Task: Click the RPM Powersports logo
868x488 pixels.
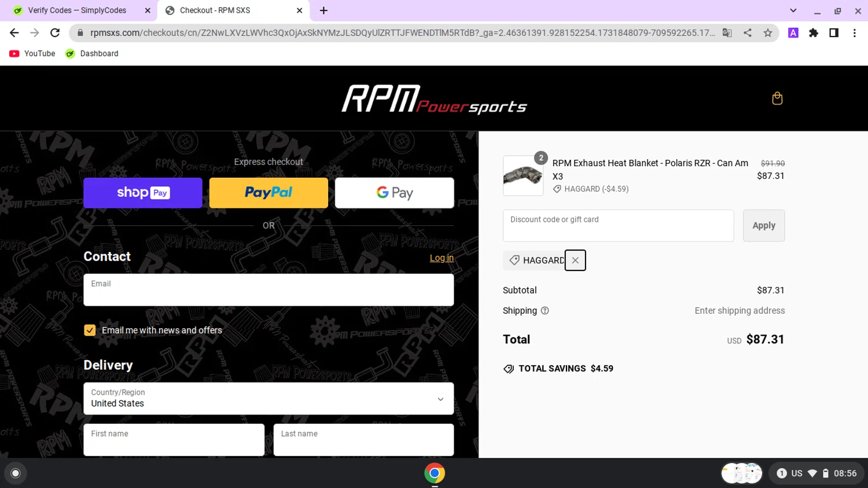Action: (x=434, y=99)
